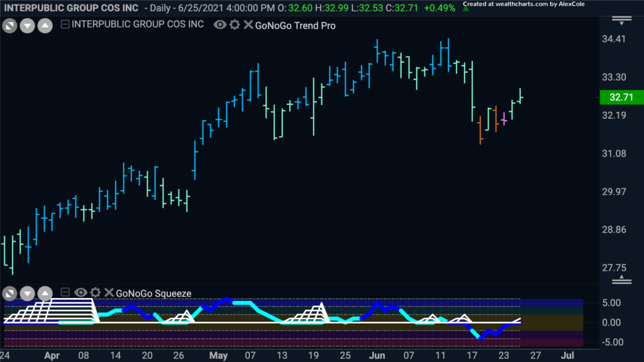This screenshot has width=644, height=362.
Task: Remove the GoNoGo Trend Pro indicator
Action: click(x=248, y=25)
